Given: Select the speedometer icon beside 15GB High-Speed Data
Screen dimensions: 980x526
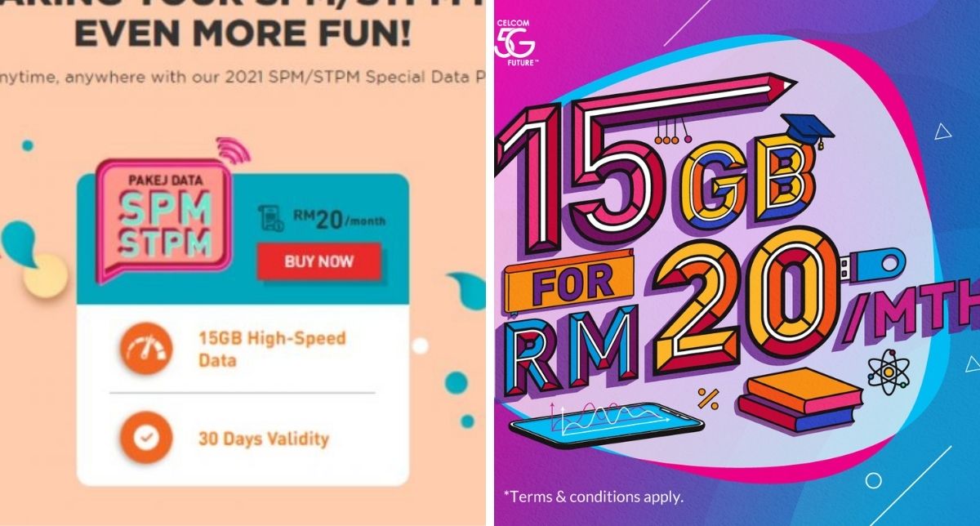Looking at the screenshot, I should 147,349.
